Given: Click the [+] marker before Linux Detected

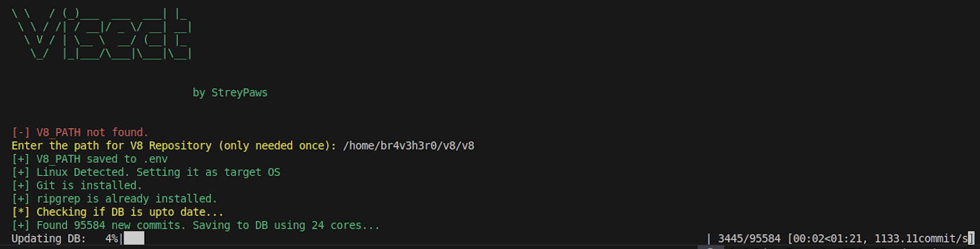Looking at the screenshot, I should pos(21,173).
